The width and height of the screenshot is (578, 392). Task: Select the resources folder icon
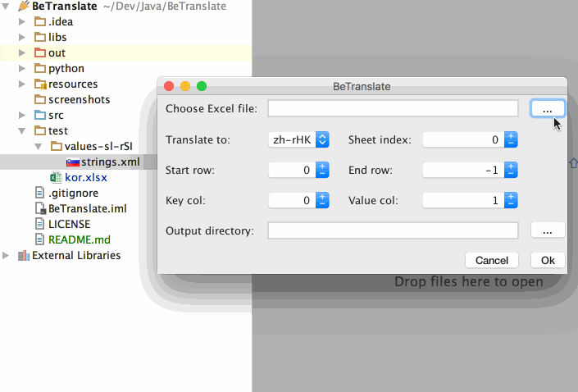coord(40,84)
